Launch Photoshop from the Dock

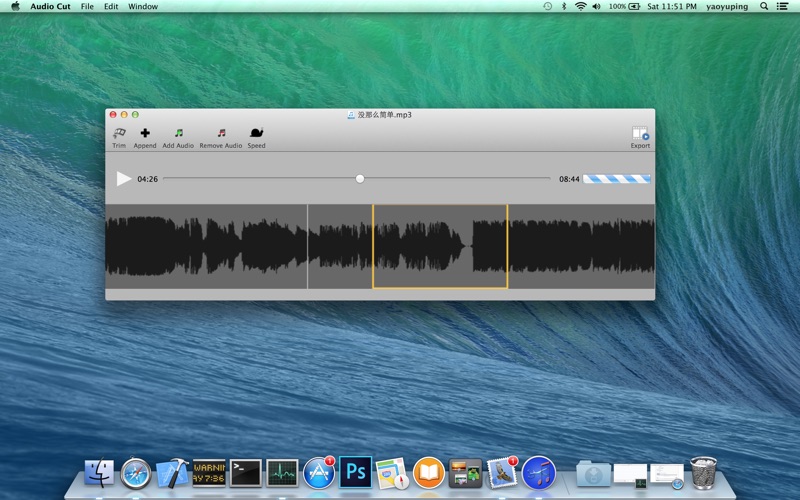(x=356, y=472)
